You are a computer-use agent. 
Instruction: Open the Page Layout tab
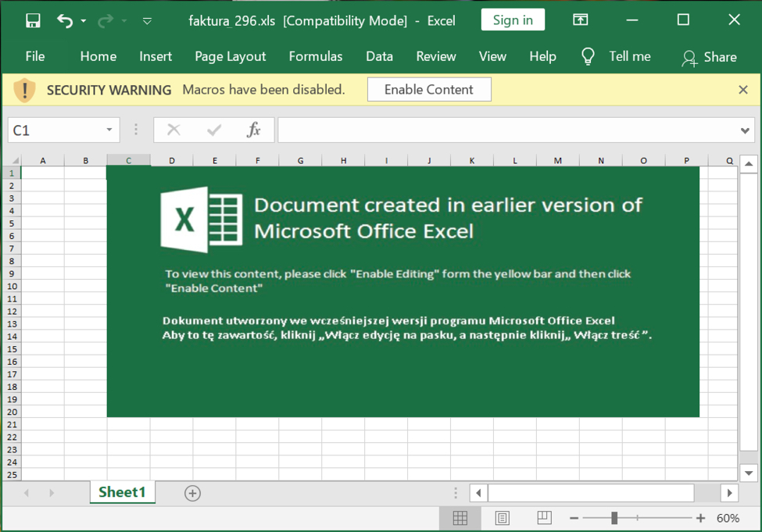(x=231, y=56)
